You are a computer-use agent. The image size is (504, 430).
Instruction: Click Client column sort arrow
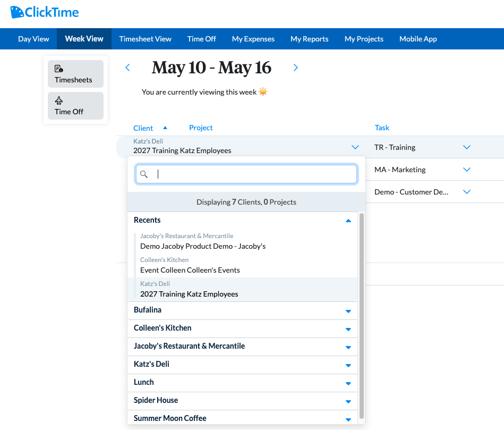[165, 128]
